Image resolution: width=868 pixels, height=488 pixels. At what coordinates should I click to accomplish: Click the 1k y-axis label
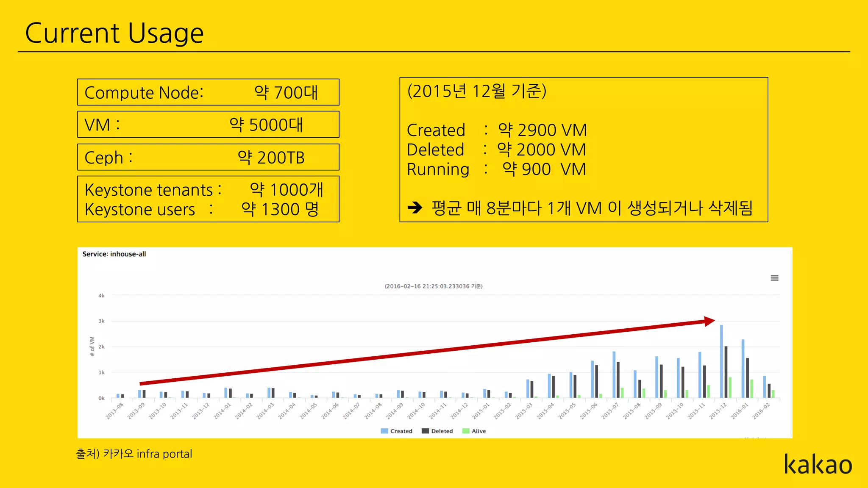point(101,372)
